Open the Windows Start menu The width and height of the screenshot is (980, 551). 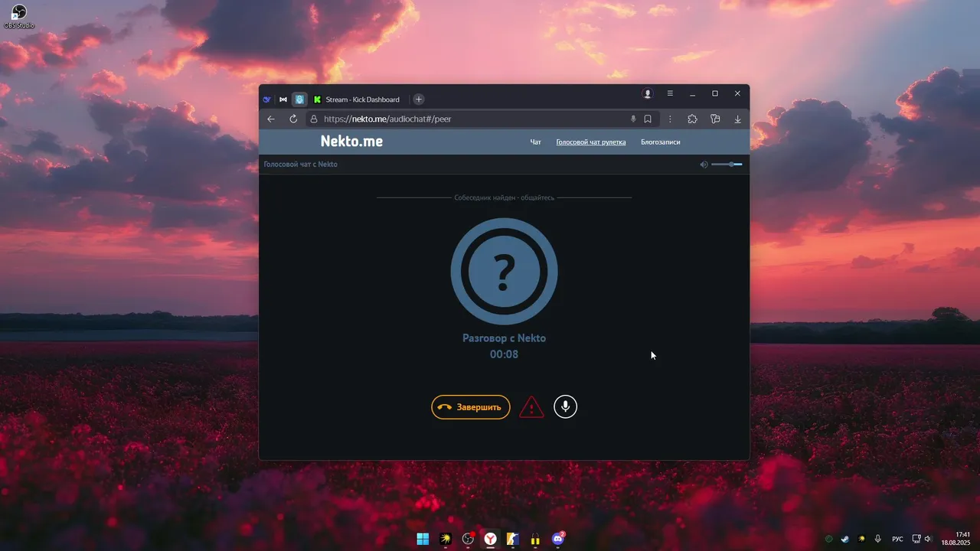tap(423, 540)
